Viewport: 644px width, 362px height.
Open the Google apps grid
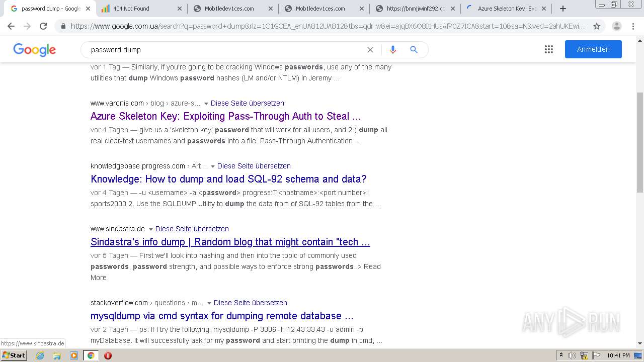pyautogui.click(x=549, y=49)
